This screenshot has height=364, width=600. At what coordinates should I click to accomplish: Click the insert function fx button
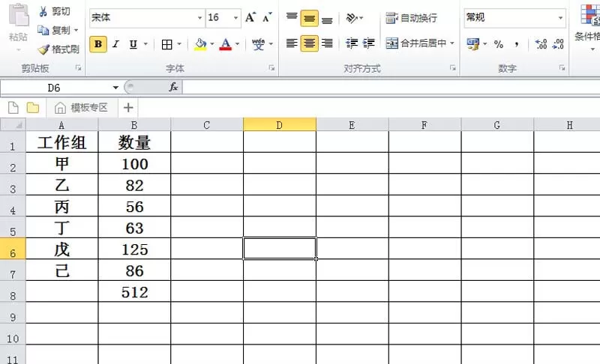click(173, 88)
